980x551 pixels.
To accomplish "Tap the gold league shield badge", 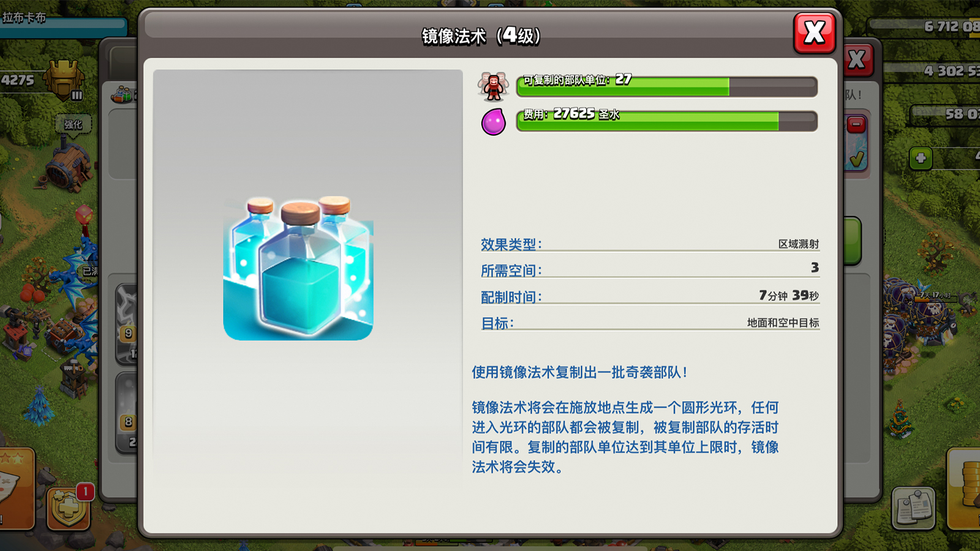I will 64,80.
